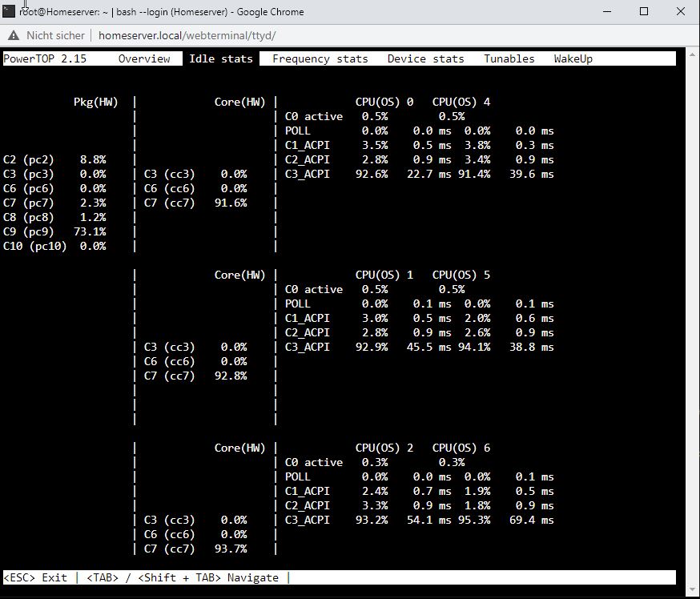Click the 91.6% C7 (cc7) value
Viewport: 700px width, 599px height.
click(x=231, y=203)
